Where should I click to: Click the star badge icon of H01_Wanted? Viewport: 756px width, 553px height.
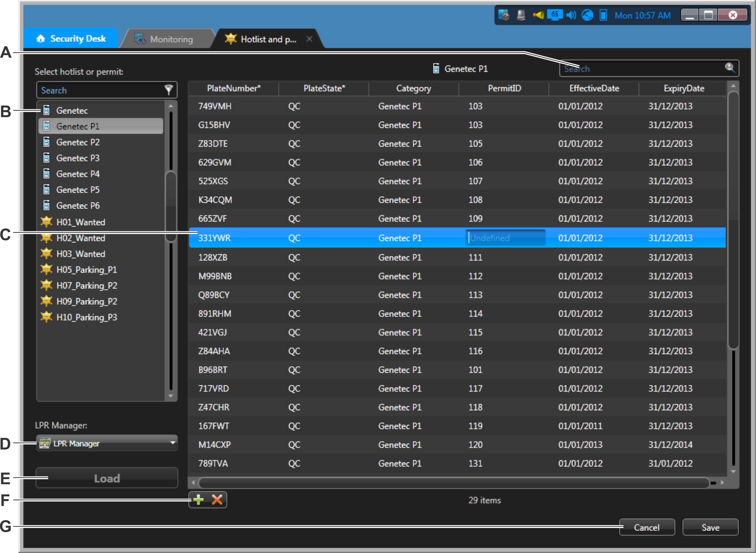pos(46,222)
